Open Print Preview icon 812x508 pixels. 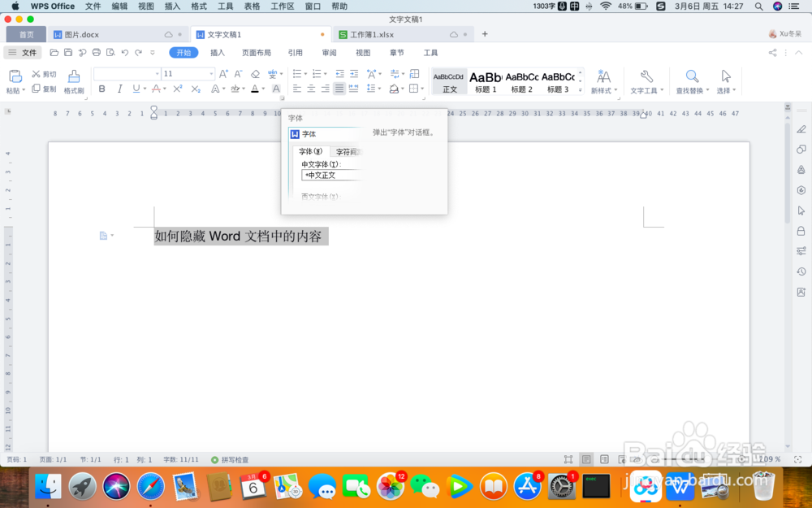tap(110, 52)
